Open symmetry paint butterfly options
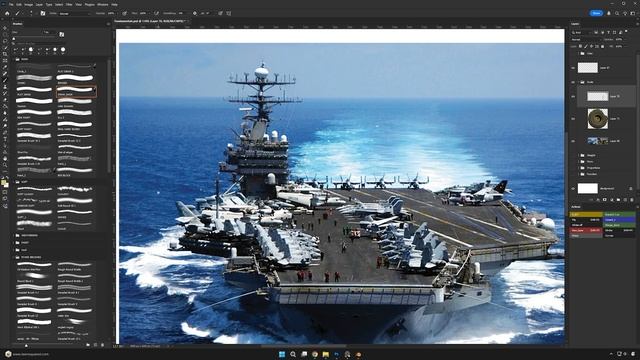The image size is (640, 360). coord(229,13)
